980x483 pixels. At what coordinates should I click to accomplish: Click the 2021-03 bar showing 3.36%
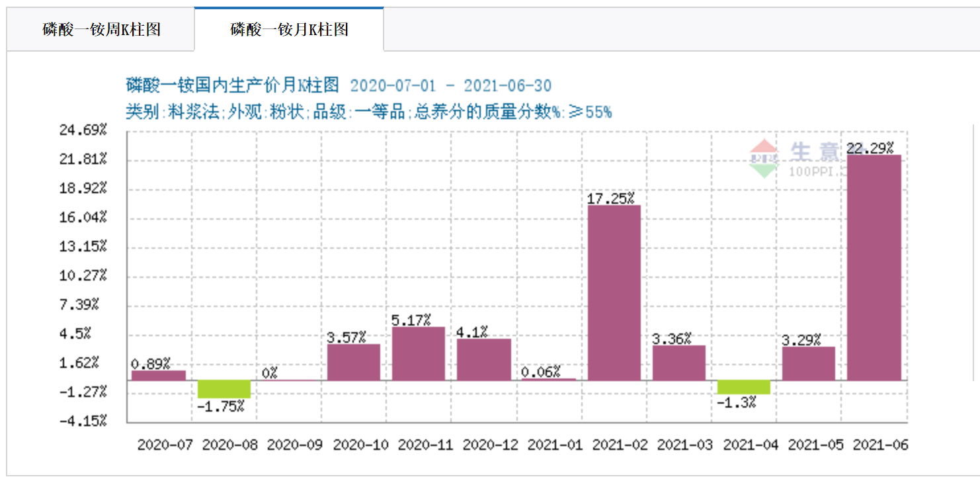(679, 363)
